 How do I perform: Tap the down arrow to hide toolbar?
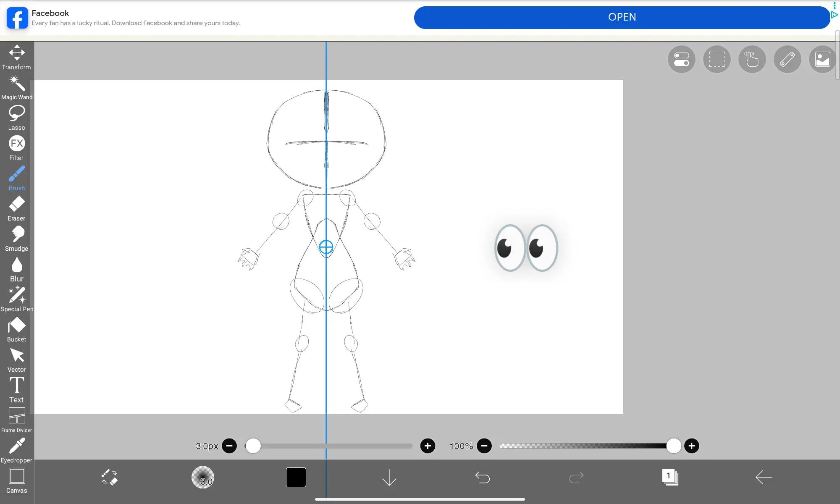(389, 478)
